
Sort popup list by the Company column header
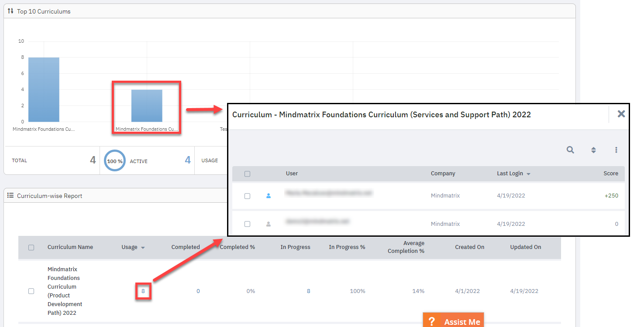pos(443,174)
